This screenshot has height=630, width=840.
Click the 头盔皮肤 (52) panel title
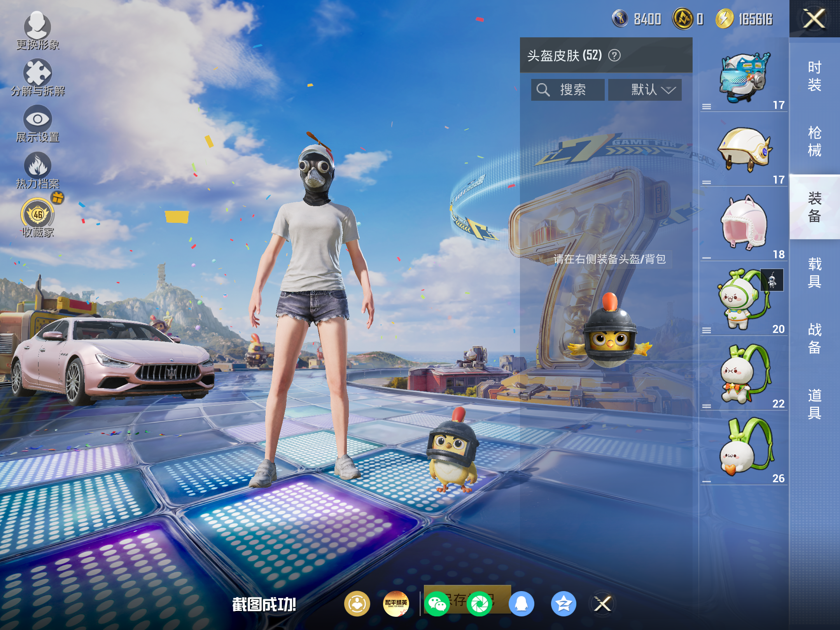[565, 56]
